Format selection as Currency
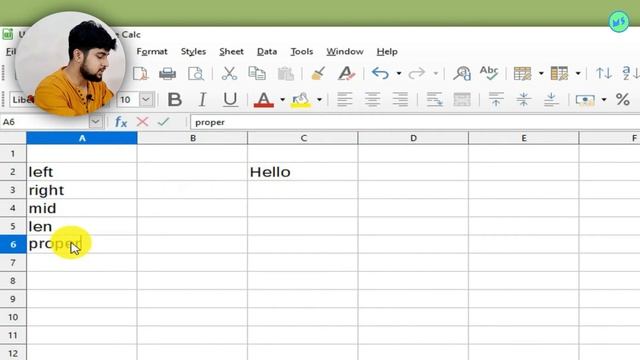The width and height of the screenshot is (640, 360). [x=585, y=100]
